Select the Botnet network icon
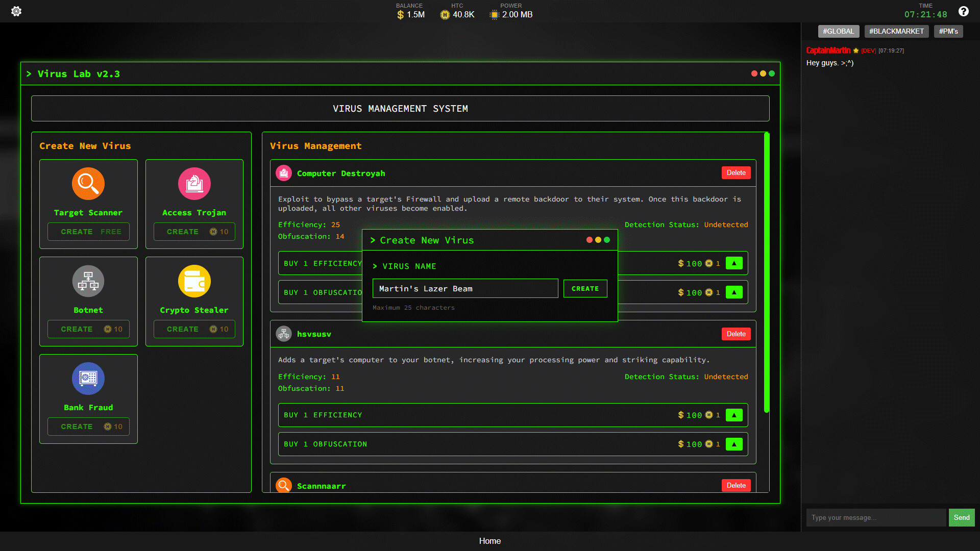Screen dimensions: 980x551 click(x=88, y=281)
